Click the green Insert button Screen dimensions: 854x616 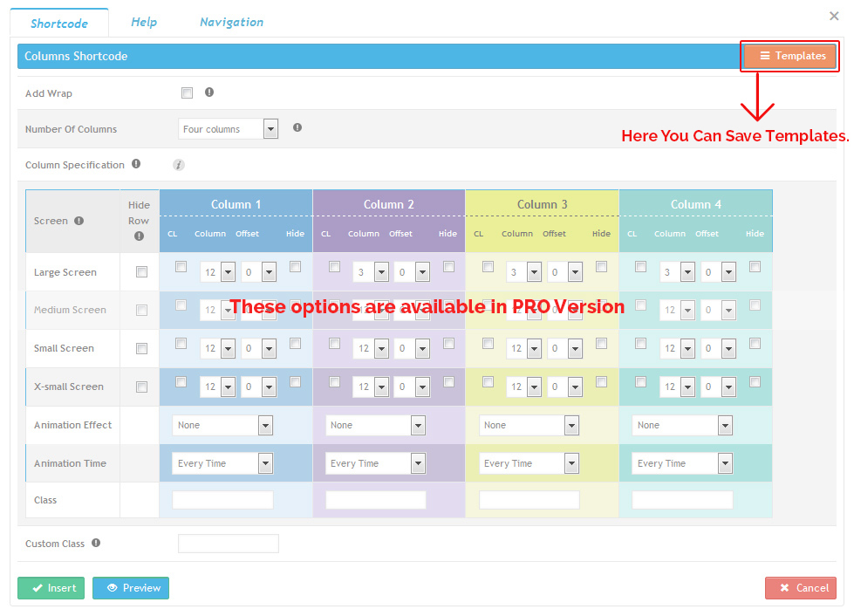tap(51, 588)
